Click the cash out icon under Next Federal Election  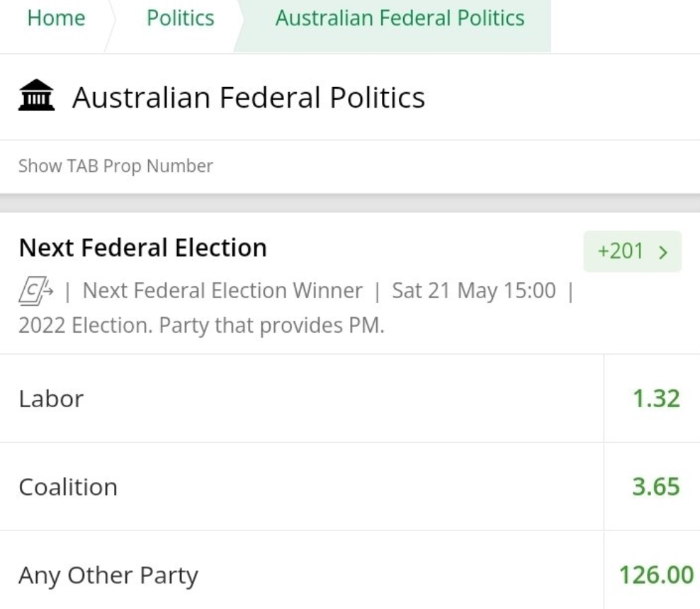click(x=35, y=291)
